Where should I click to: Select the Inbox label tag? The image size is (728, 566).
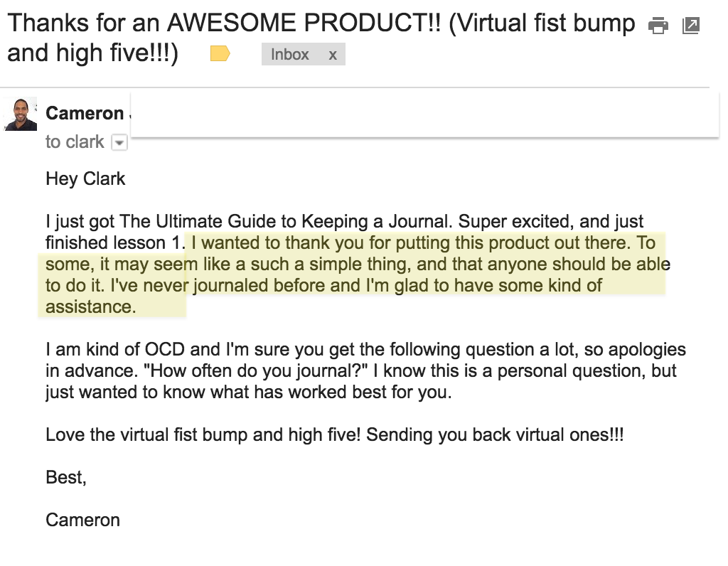tap(290, 54)
